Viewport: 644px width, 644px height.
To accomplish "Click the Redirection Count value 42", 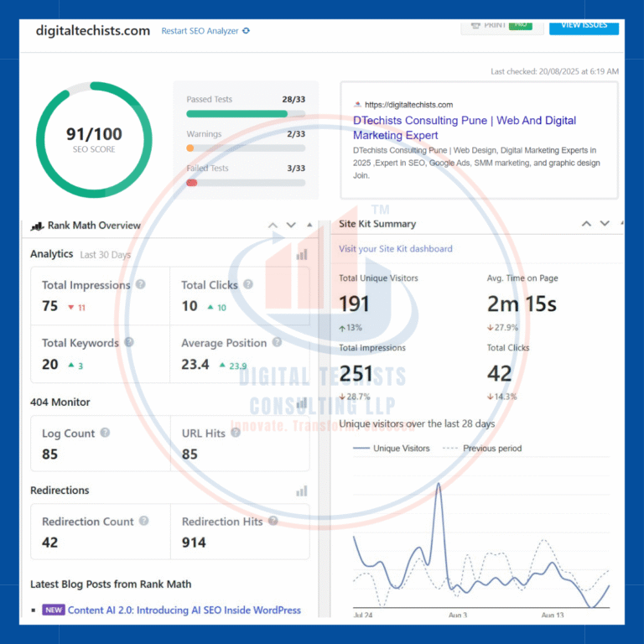I will pos(49,543).
